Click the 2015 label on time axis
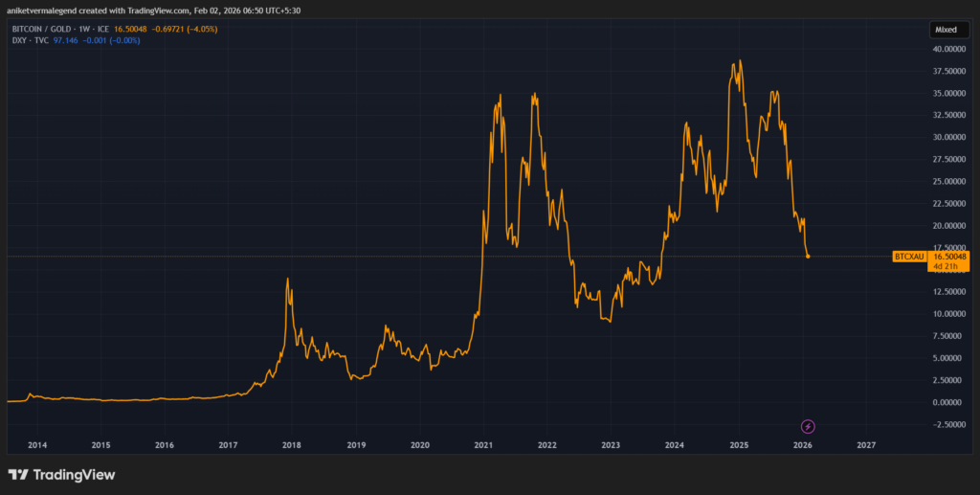Viewport: 980px width, 495px height. [x=100, y=445]
